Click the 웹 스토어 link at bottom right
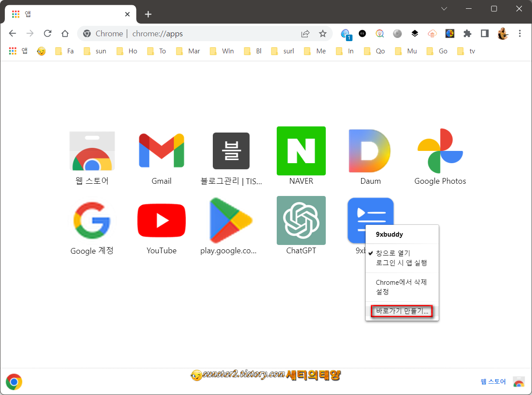The width and height of the screenshot is (532, 395). tap(493, 382)
